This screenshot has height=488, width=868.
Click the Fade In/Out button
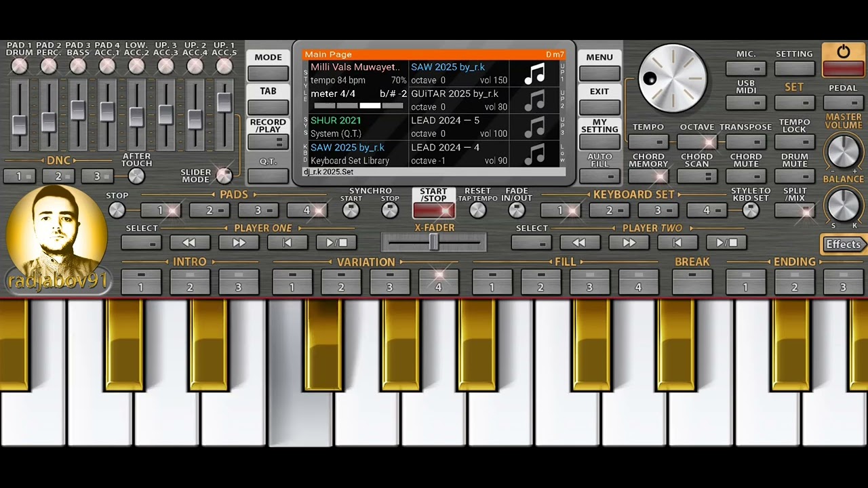(x=517, y=210)
